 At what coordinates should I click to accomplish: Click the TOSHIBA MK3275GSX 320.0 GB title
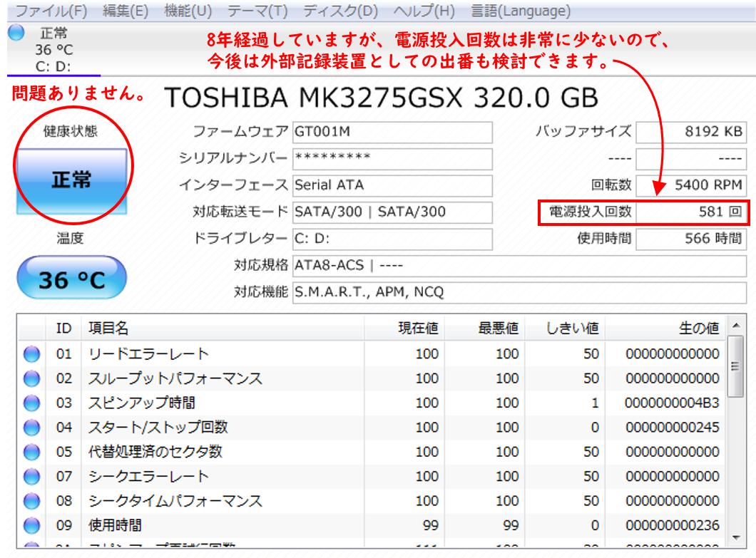(381, 98)
